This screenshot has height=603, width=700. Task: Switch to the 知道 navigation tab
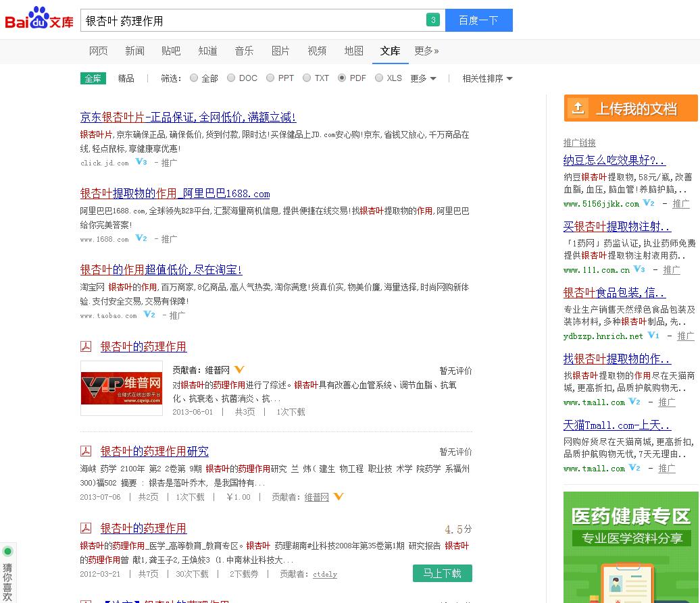(x=207, y=51)
